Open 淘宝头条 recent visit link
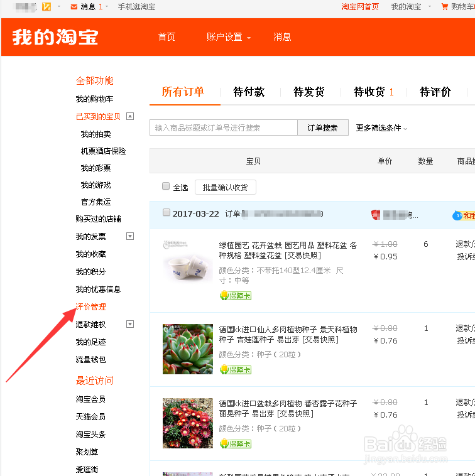 click(x=91, y=435)
